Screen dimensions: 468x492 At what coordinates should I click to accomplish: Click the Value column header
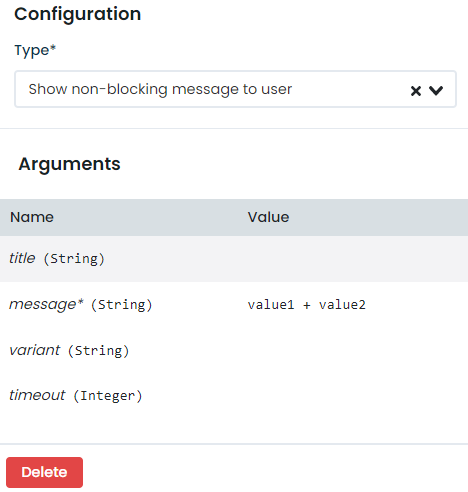click(268, 217)
